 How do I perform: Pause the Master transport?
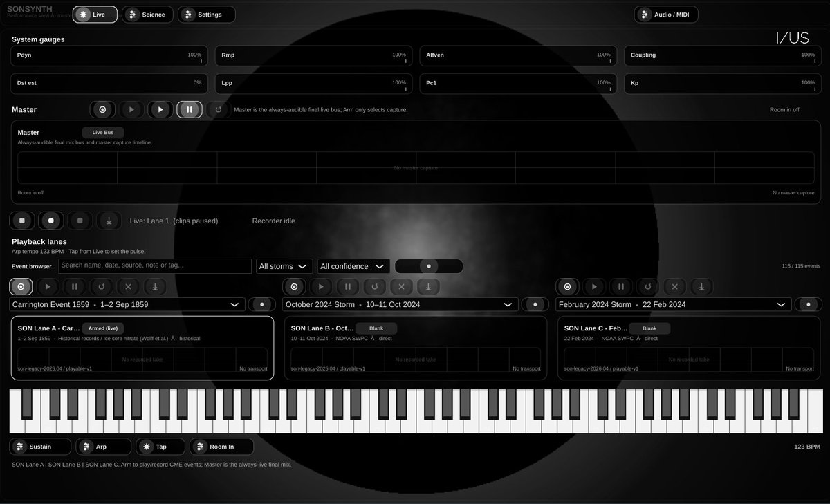click(x=190, y=109)
